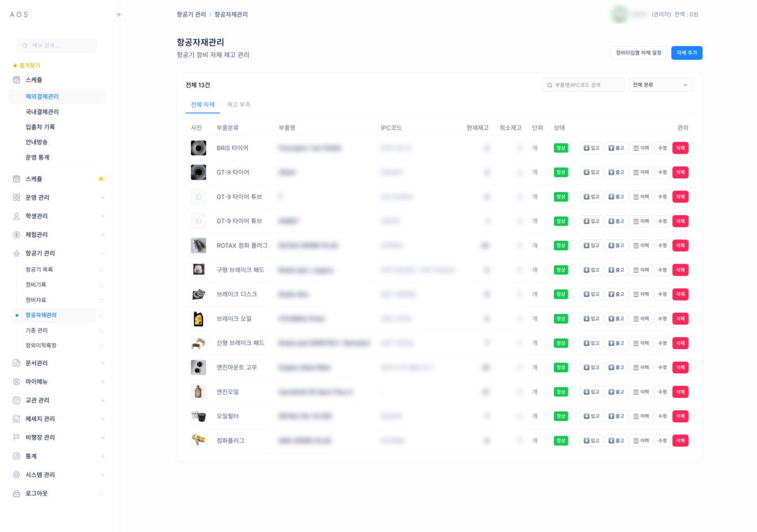Click the blue 자재 추가 button
This screenshot has height=532, width=757.
686,53
